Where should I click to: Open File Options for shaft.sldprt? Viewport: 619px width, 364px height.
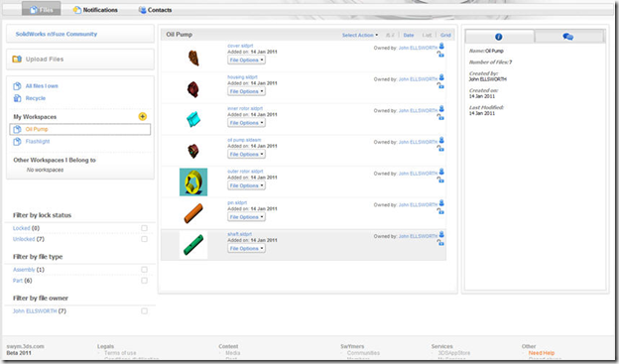tap(246, 248)
